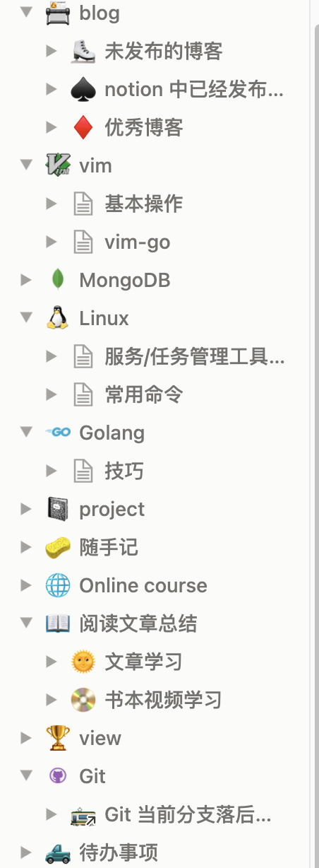The height and width of the screenshot is (868, 319).
Task: Click the red diamond icon for 优秀博客
Action: [83, 127]
